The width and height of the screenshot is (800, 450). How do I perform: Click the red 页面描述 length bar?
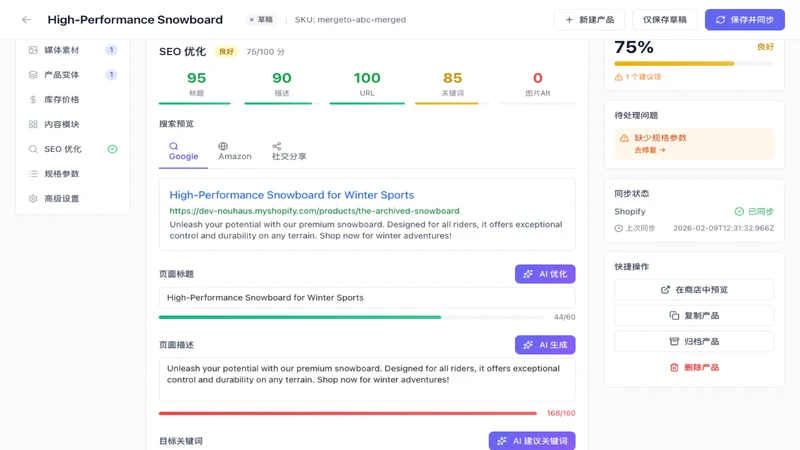(348, 413)
